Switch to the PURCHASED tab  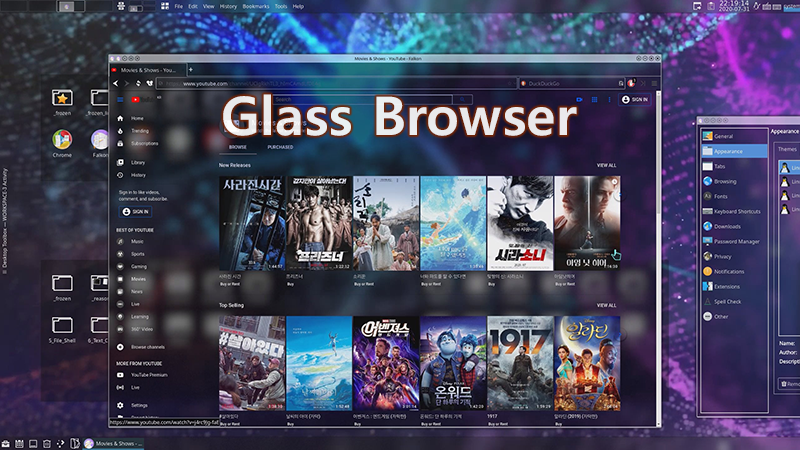[280, 147]
